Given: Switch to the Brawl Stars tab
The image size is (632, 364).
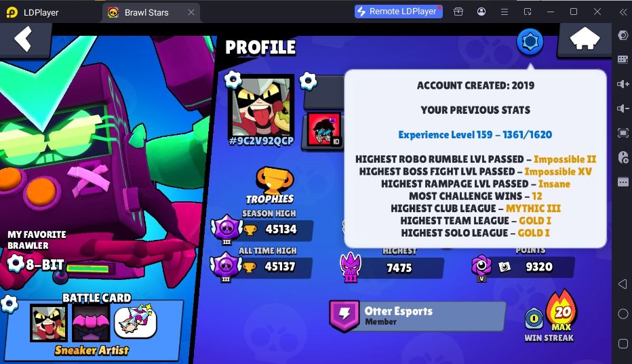Looking at the screenshot, I should (x=146, y=12).
